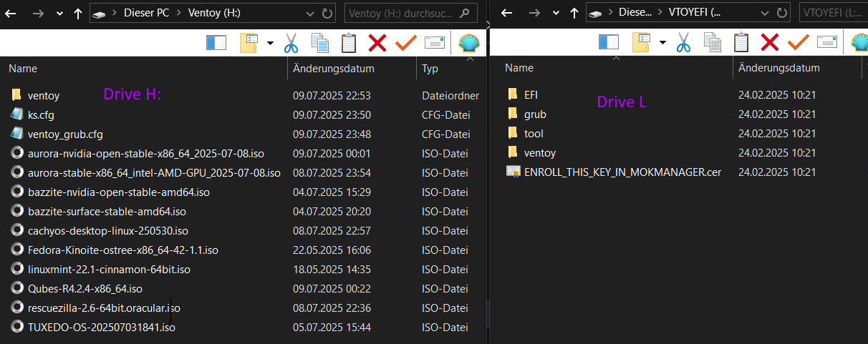Click the VTOYEFI (L:) search box
The image size is (868, 344).
coord(833,13)
